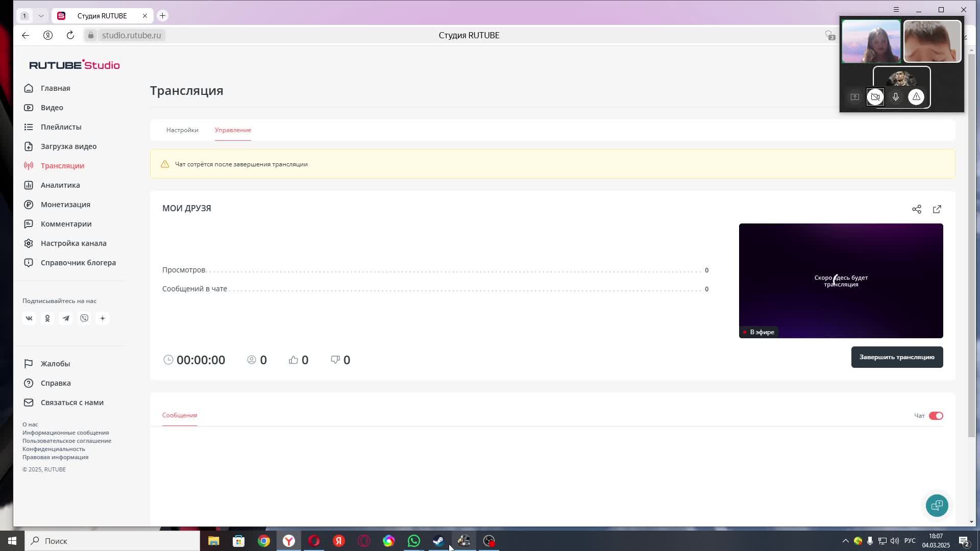Open Steam from taskbar
Viewport: 980px width, 551px height.
[439, 541]
